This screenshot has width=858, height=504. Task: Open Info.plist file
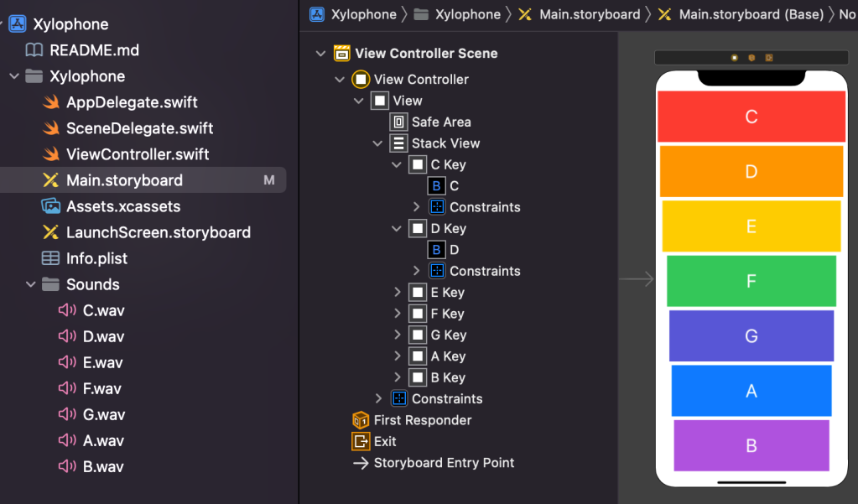(x=96, y=258)
